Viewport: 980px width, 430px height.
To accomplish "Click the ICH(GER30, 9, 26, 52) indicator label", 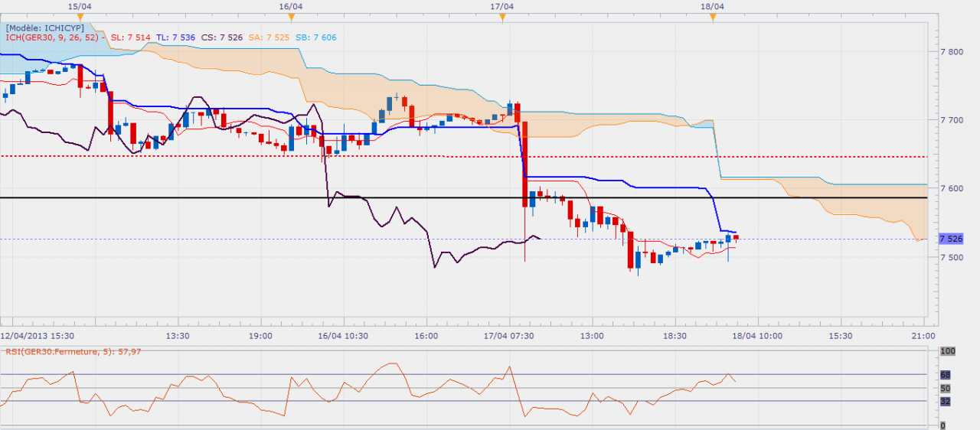I will pos(53,37).
